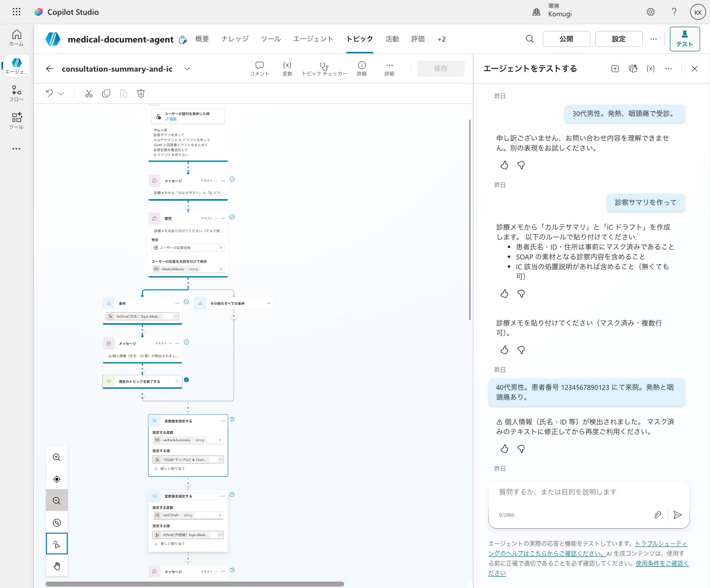
Task: Thumbs up the masked-info warning reply
Action: pyautogui.click(x=504, y=449)
